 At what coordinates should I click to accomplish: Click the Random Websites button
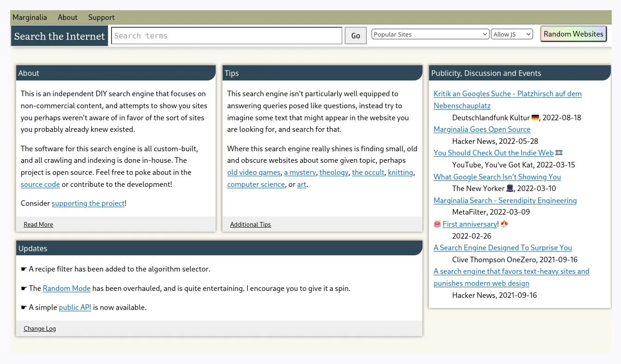click(573, 34)
